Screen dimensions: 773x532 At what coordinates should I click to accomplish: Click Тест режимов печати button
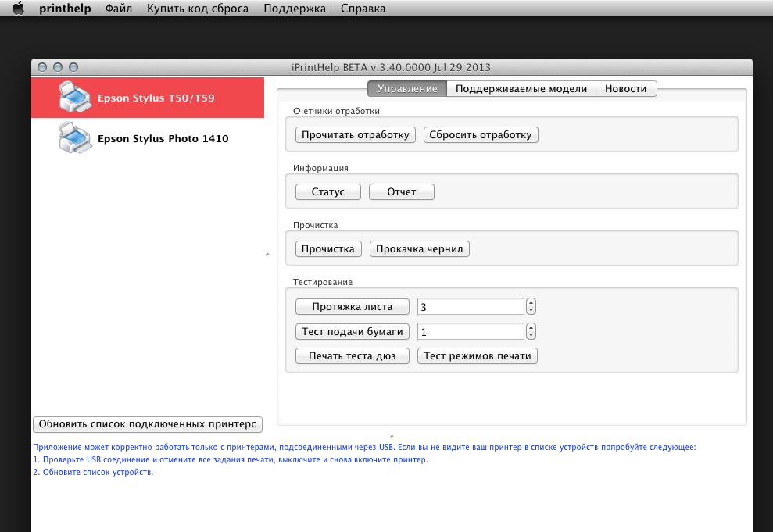pos(478,356)
